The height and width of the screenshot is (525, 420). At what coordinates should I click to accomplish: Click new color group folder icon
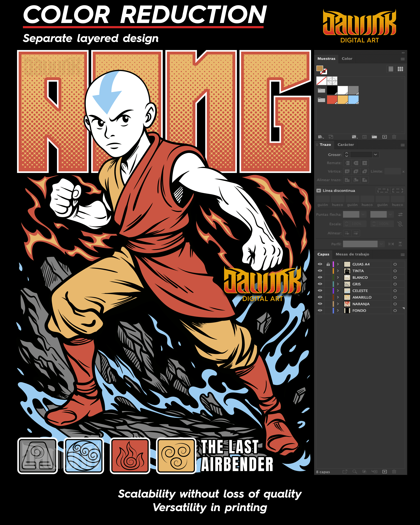[x=374, y=137]
